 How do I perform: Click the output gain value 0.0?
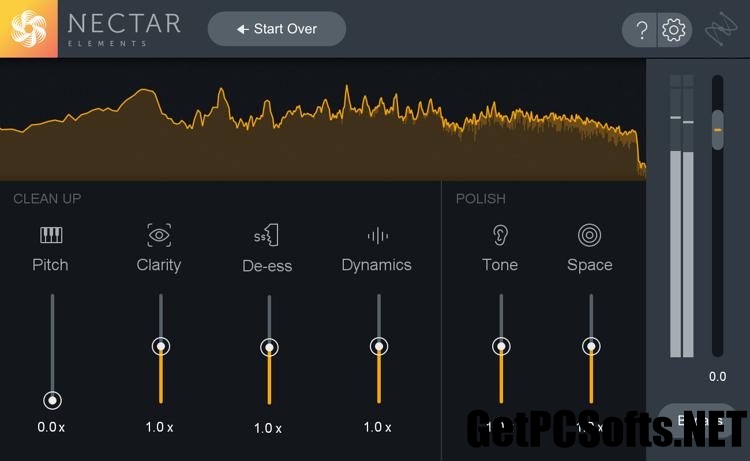pos(717,377)
